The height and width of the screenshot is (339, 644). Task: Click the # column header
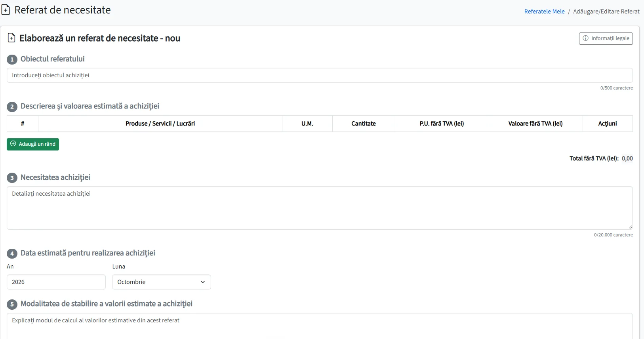coord(23,124)
